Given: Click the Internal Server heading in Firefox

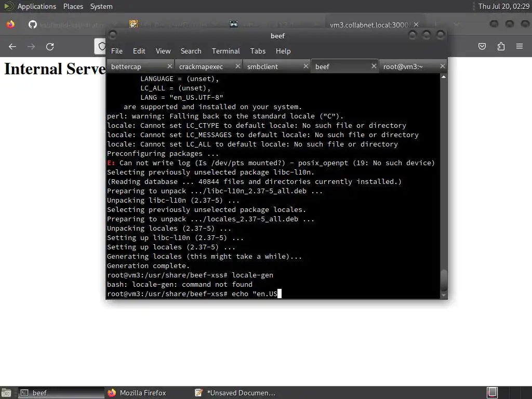Looking at the screenshot, I should click(x=55, y=69).
